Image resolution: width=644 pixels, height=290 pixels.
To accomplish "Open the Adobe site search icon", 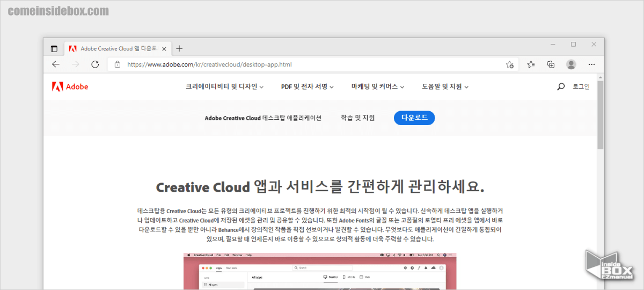I will pyautogui.click(x=561, y=86).
